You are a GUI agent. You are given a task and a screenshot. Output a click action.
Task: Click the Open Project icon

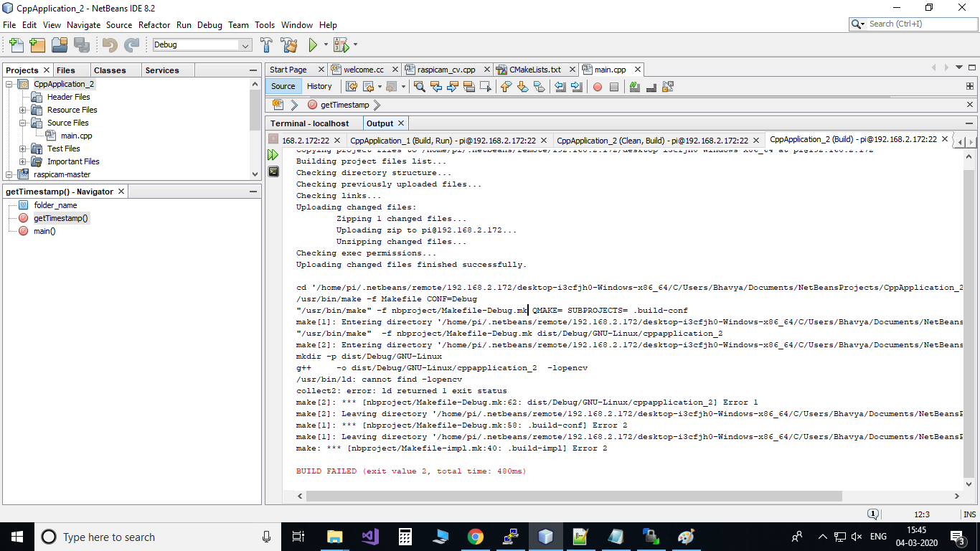60,44
